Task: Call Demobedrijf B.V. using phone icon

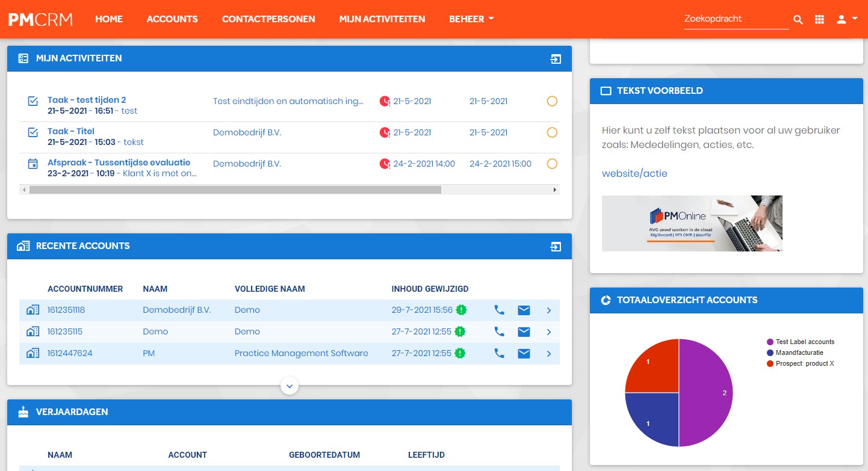Action: tap(499, 310)
